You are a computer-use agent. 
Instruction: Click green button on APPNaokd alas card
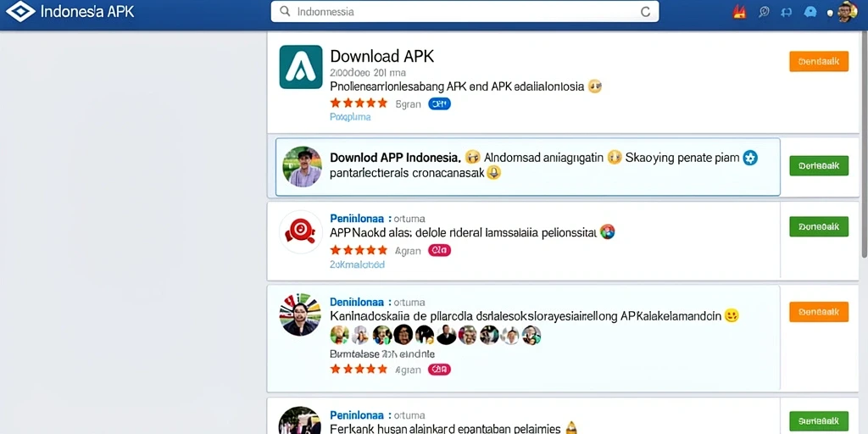pyautogui.click(x=819, y=226)
